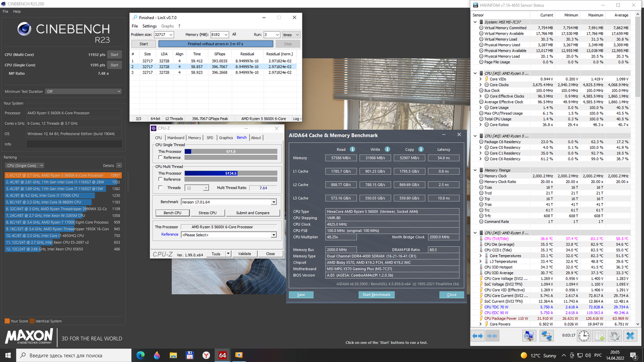Open File Explorer from taskbar
The width and height of the screenshot is (644, 362).
point(173,355)
